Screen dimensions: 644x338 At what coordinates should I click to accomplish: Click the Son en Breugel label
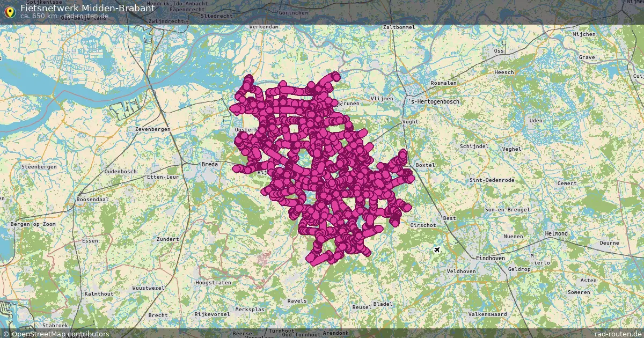click(507, 210)
